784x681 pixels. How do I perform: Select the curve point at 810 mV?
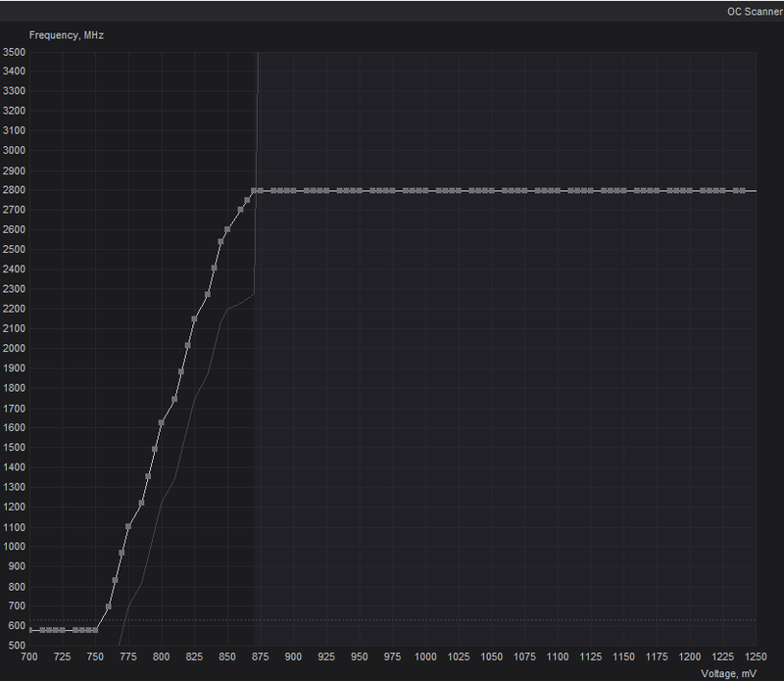coord(174,399)
